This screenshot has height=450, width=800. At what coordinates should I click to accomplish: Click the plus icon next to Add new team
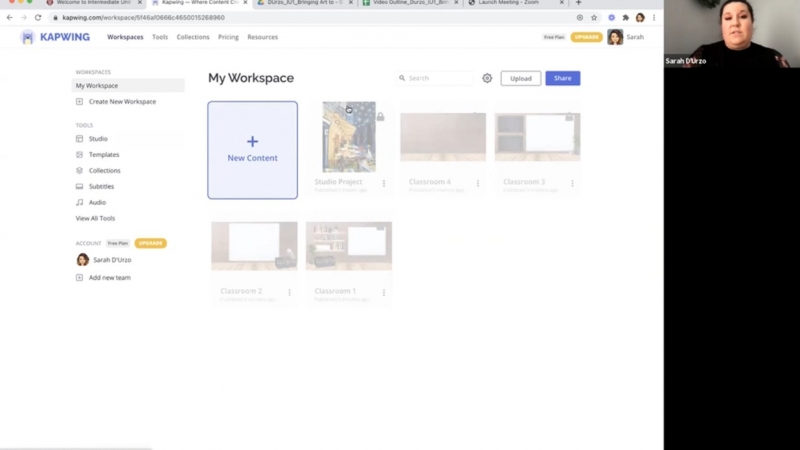(x=80, y=278)
